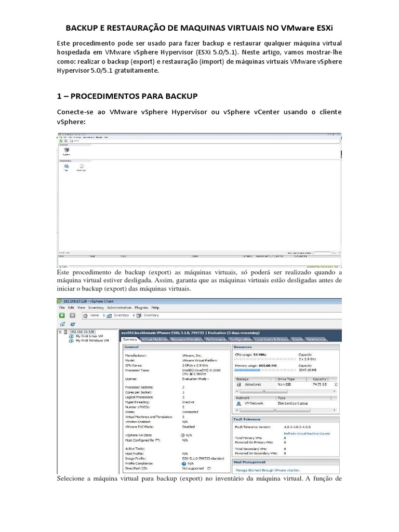Open the Administration menu
399x532 pixels.
click(119, 308)
